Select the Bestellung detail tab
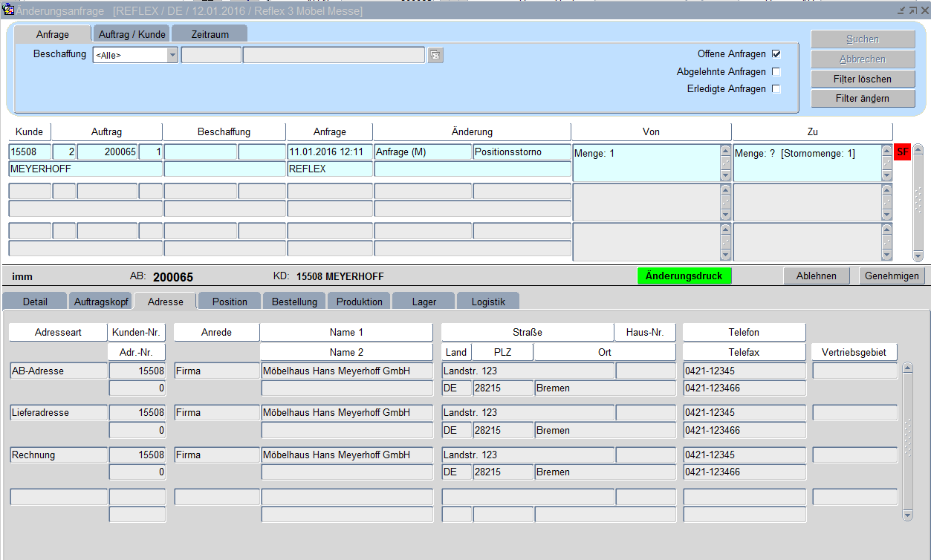 click(x=294, y=302)
